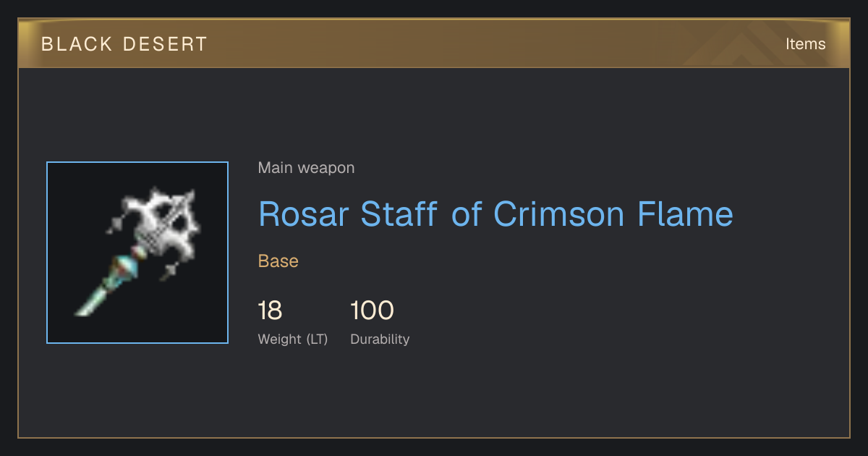Click the durability value 100
The width and height of the screenshot is (868, 456).
[372, 311]
